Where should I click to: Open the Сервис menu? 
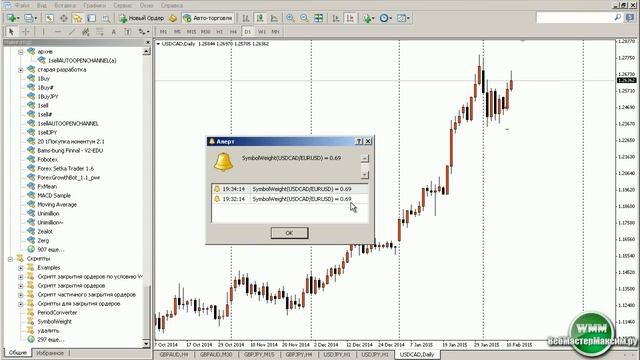122,5
